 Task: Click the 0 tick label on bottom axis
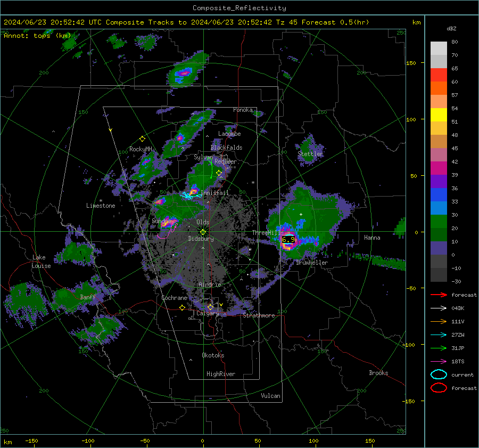tap(202, 441)
